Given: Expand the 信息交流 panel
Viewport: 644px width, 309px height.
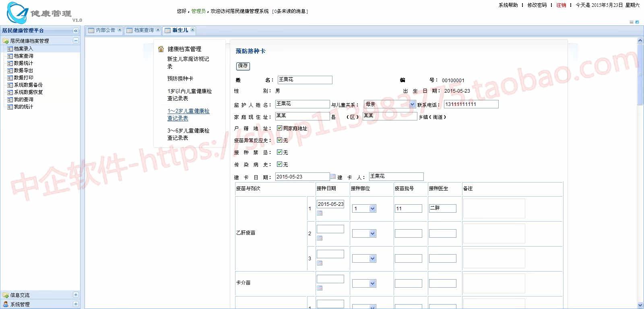Looking at the screenshot, I should tap(76, 295).
